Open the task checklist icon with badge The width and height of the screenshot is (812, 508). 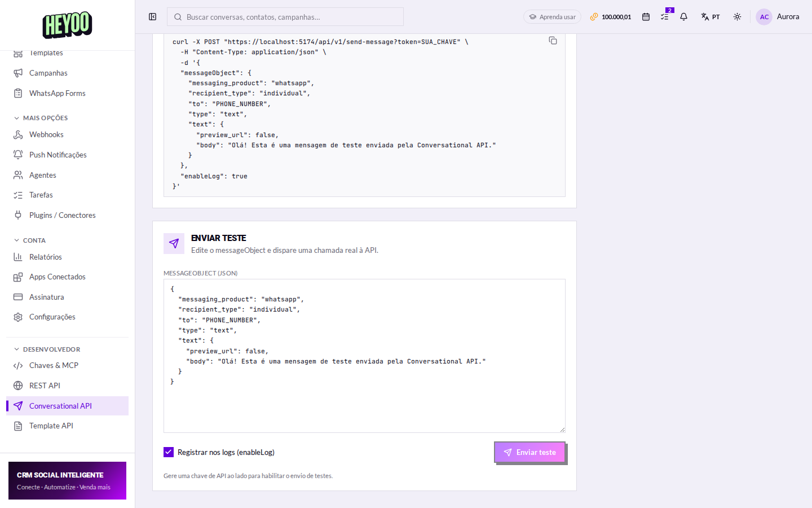665,17
